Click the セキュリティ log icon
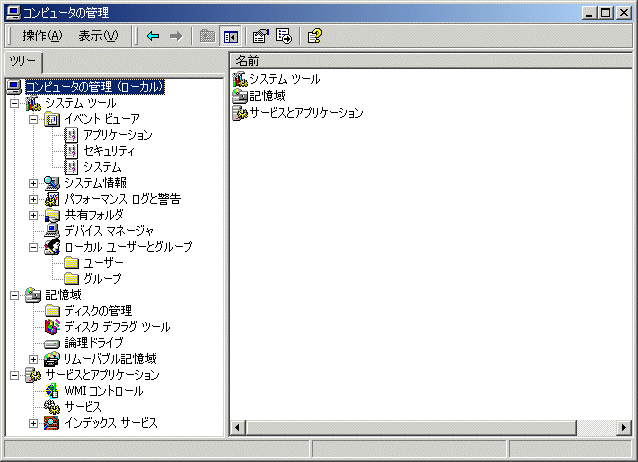Screen dimensions: 638x462 71,151
